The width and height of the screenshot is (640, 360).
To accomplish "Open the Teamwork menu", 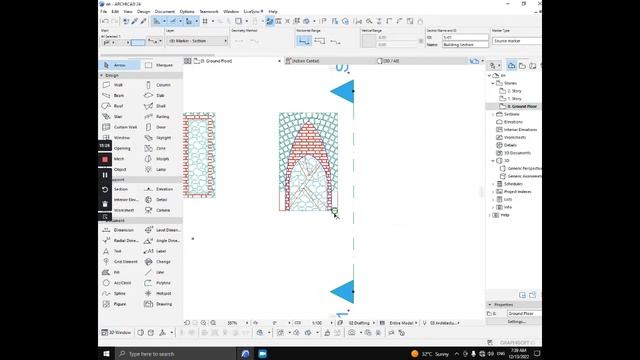I will 209,11.
